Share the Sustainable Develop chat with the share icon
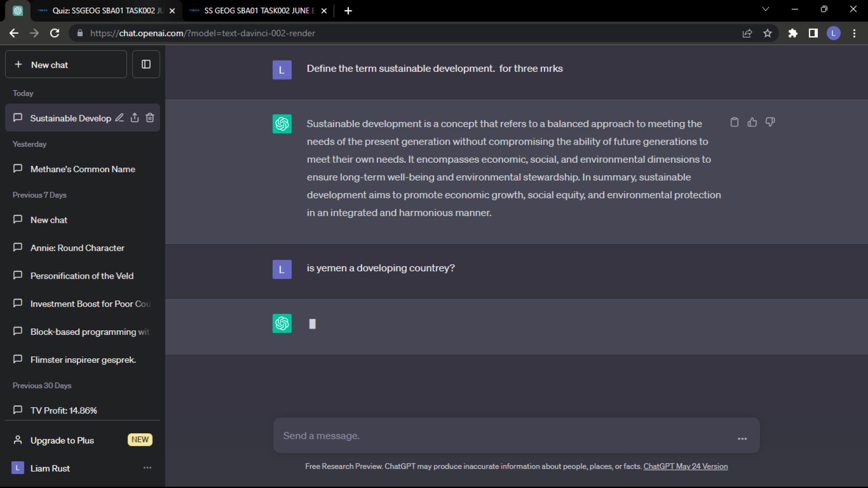The width and height of the screenshot is (868, 488). pos(135,118)
